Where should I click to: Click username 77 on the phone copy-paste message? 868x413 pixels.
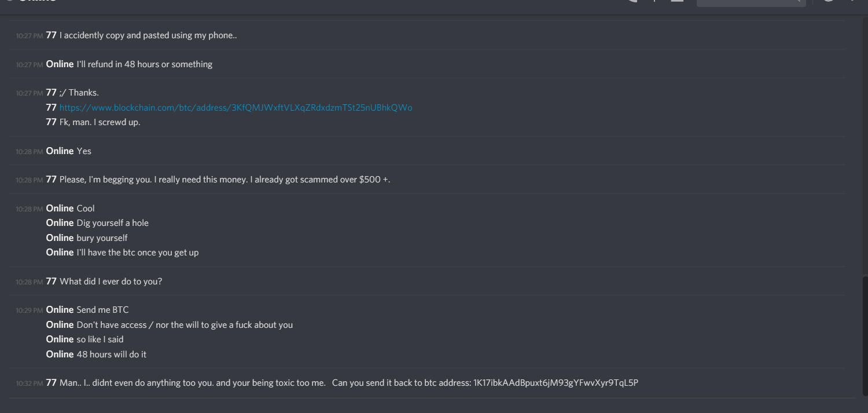(52, 35)
